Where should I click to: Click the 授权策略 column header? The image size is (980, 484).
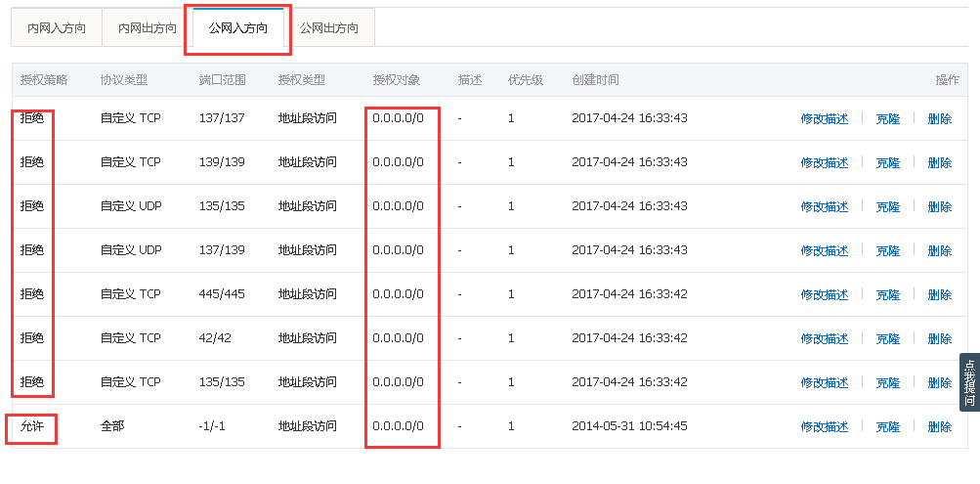click(43, 80)
